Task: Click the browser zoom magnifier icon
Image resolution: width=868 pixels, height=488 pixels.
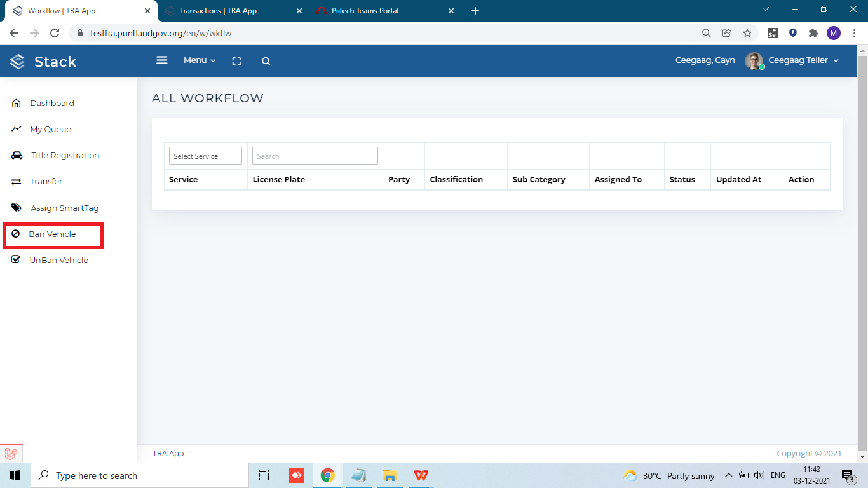Action: pos(707,33)
